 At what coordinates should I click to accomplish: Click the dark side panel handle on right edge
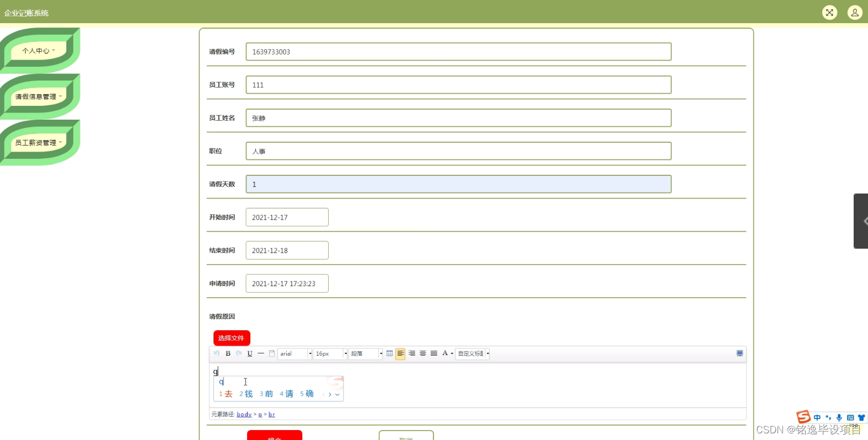pos(861,221)
